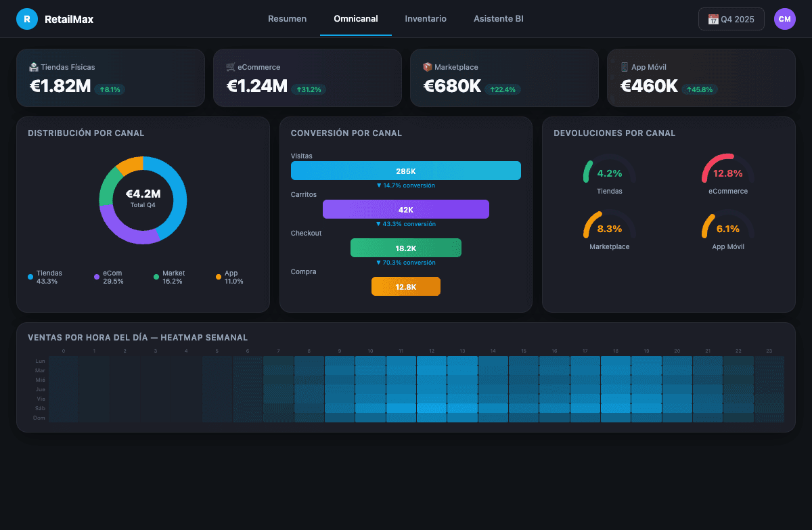Select the Resumen navigation link
812x530 pixels.
[287, 18]
